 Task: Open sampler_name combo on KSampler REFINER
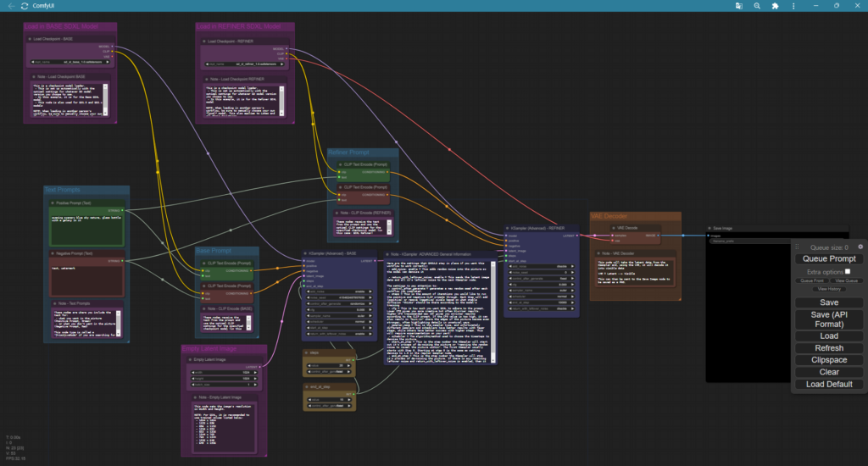(x=542, y=290)
